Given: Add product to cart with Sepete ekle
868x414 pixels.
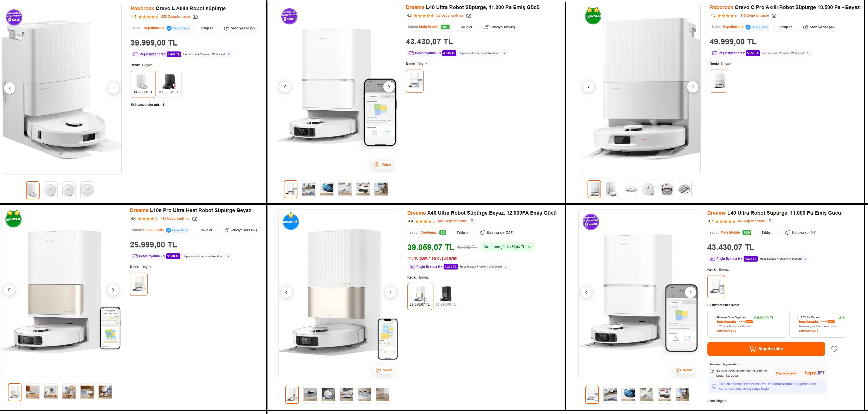Looking at the screenshot, I should click(x=766, y=349).
